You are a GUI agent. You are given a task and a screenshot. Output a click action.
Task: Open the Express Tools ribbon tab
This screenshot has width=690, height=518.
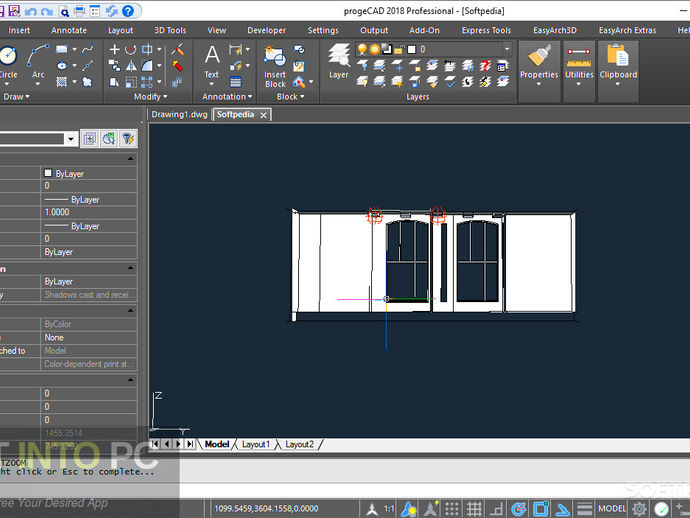[x=486, y=30]
